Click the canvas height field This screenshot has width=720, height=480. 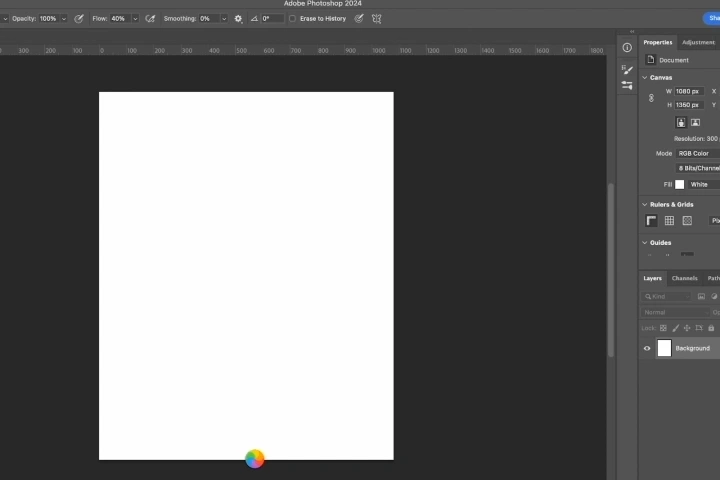(x=689, y=105)
